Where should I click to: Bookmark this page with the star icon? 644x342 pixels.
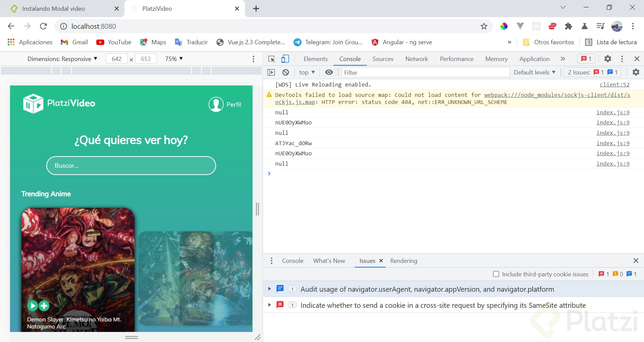pos(484,26)
